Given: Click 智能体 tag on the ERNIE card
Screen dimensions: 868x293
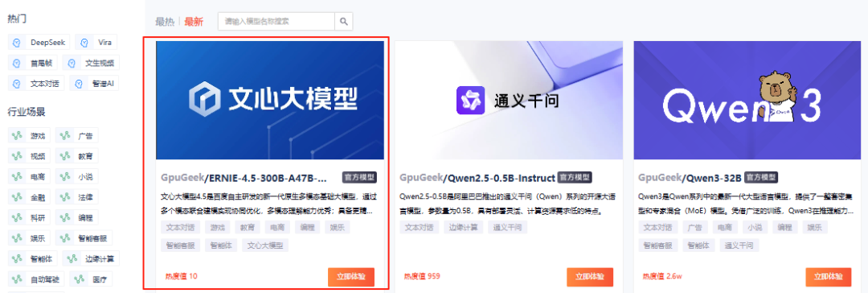Looking at the screenshot, I should click(222, 246).
